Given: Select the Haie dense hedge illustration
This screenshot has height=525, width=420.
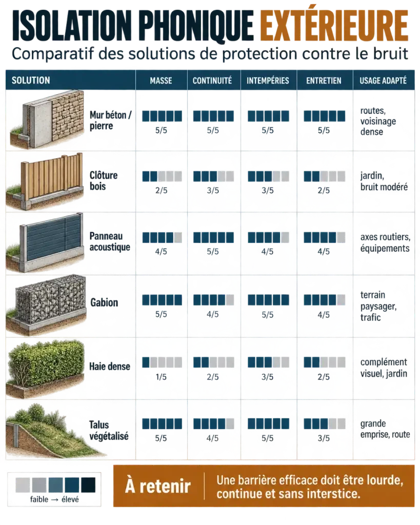Looking at the screenshot, I should coord(45,368).
